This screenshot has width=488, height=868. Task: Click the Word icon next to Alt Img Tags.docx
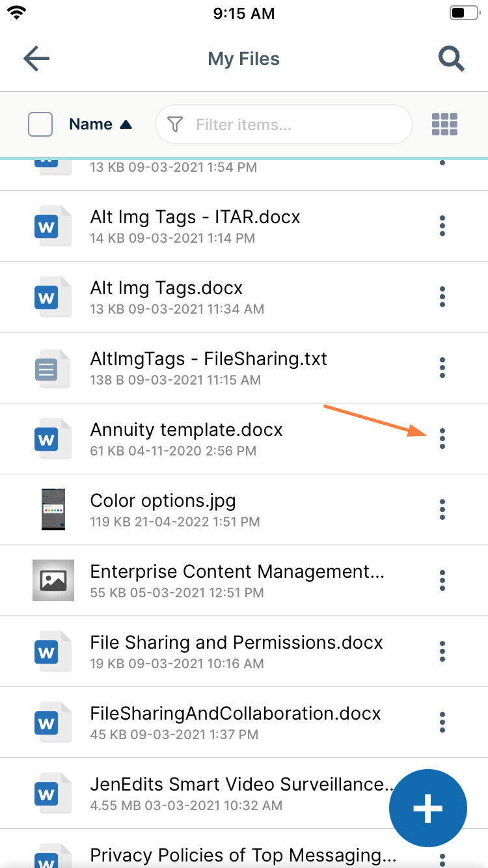click(x=53, y=297)
